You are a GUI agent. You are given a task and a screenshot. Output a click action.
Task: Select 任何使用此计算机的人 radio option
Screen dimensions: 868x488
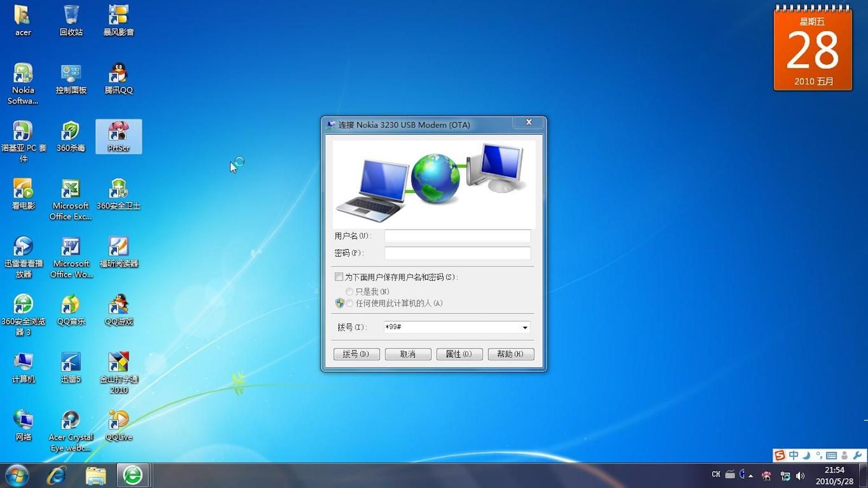pos(350,303)
